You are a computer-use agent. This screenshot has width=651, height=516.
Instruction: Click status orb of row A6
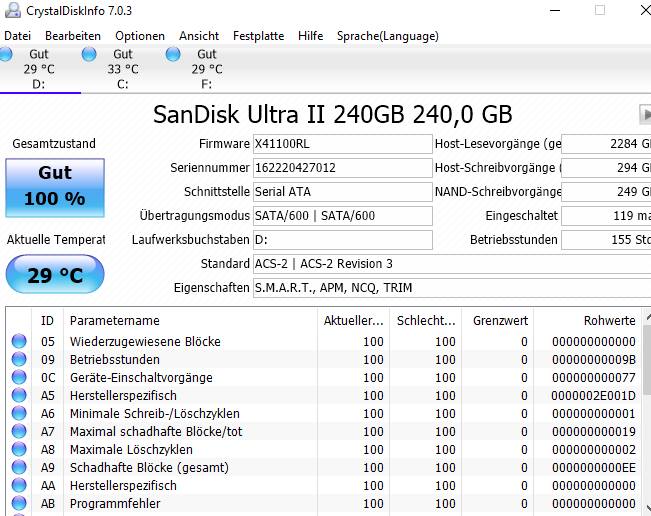point(19,413)
